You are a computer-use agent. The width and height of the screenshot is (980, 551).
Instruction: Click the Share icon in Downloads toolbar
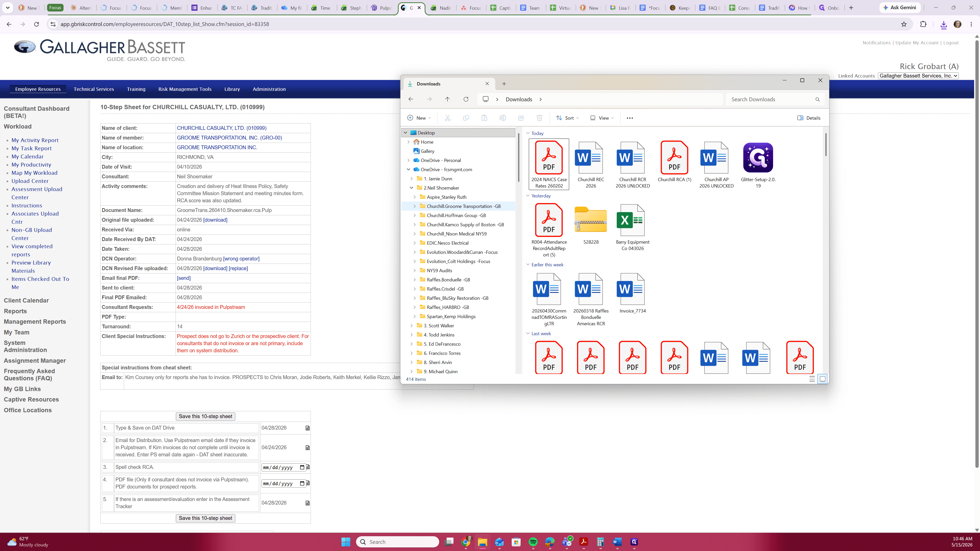[521, 118]
